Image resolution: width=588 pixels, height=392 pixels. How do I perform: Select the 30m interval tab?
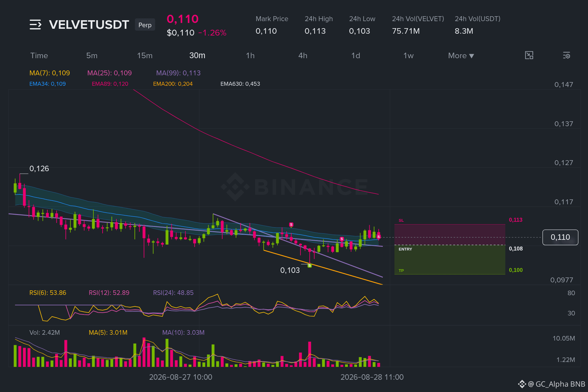click(x=197, y=55)
